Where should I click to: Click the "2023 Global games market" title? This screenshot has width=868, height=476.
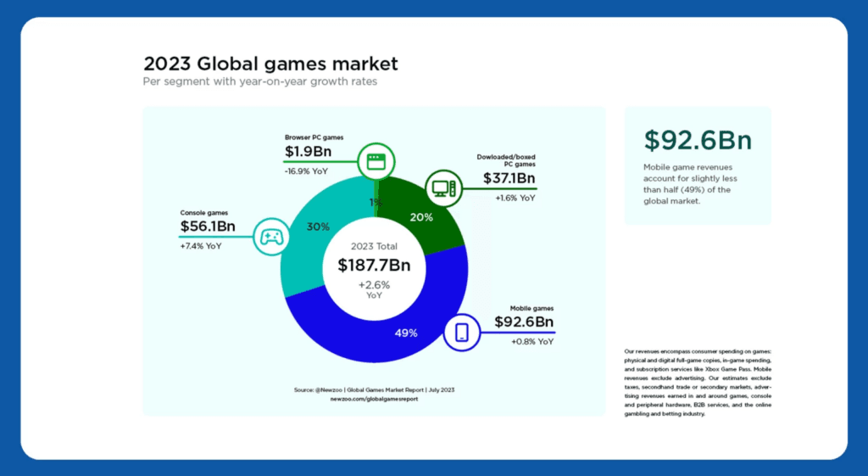[x=270, y=64]
